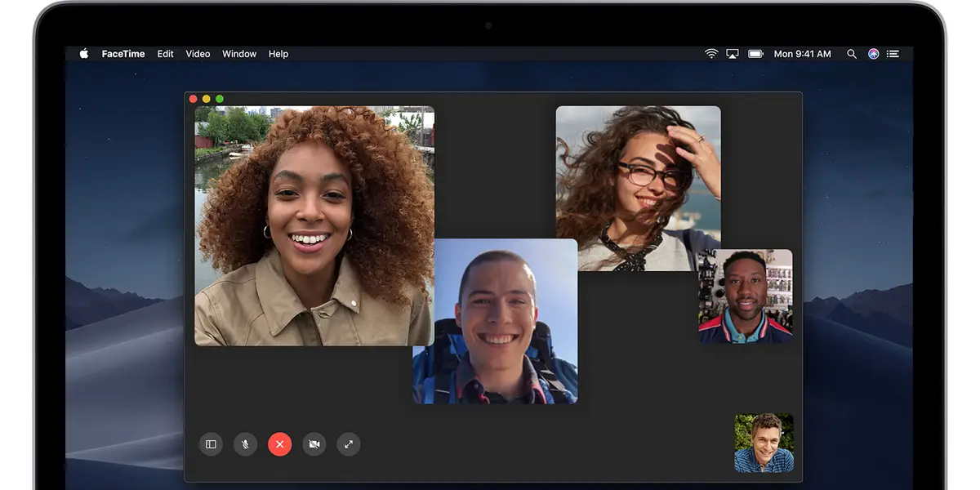Mute the microphone

coord(245,444)
